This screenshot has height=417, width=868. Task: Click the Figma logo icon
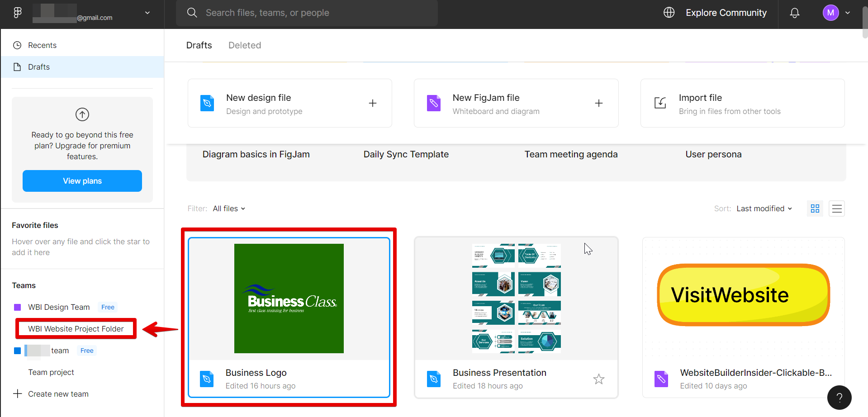(x=18, y=13)
